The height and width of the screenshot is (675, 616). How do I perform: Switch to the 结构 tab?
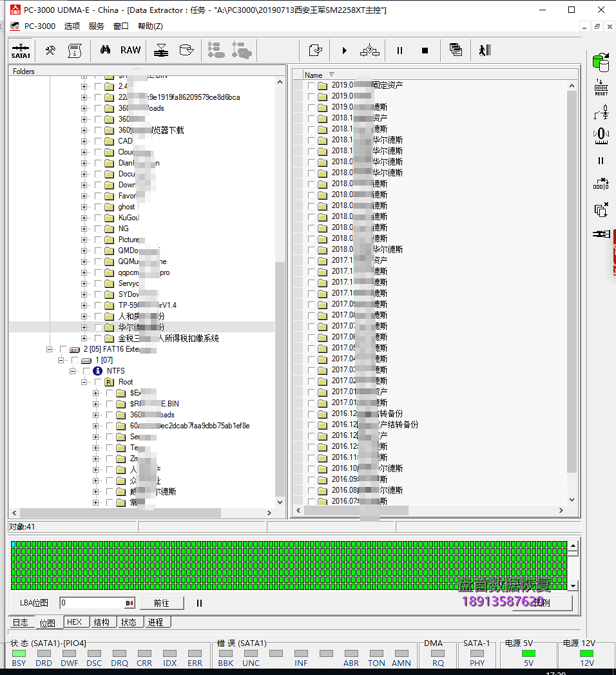[x=102, y=622]
